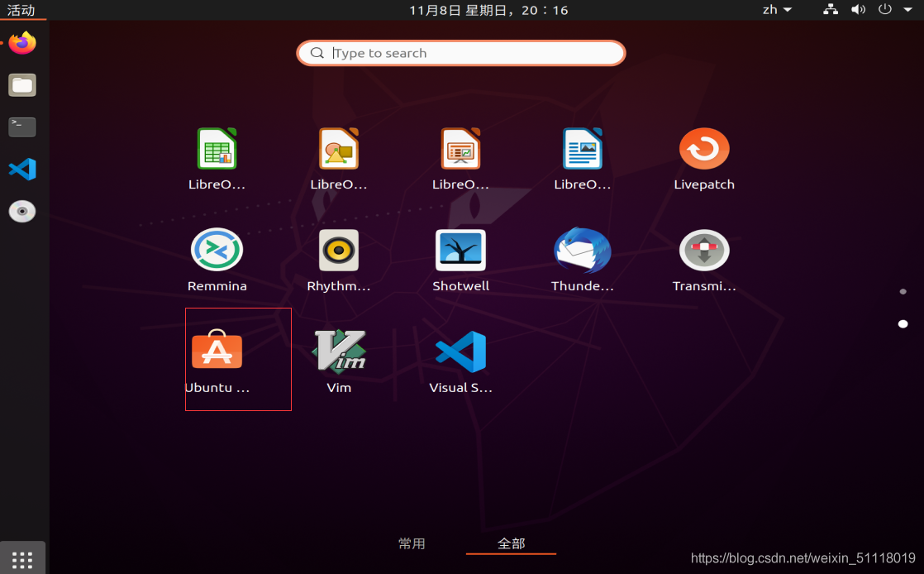Open Files manager from the dock

click(x=22, y=85)
